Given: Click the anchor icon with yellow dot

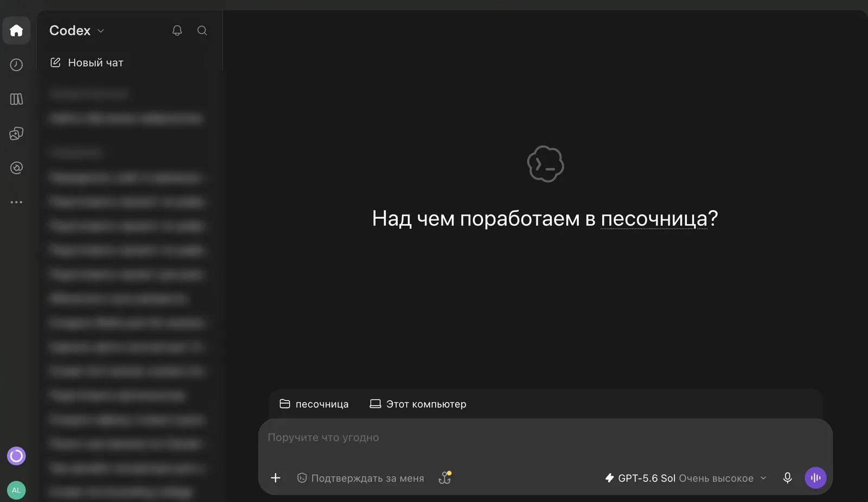Looking at the screenshot, I should click(x=445, y=478).
